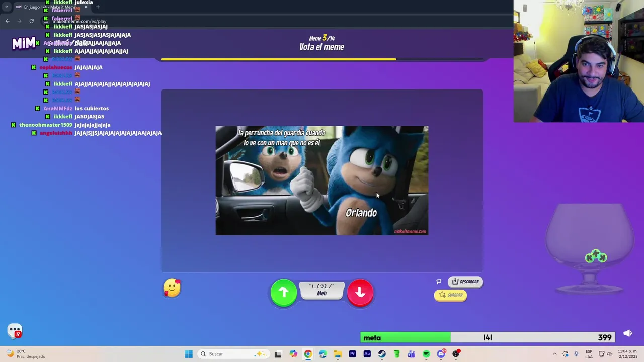Click the yellow GUARDAR save button
This screenshot has width=644, height=362.
click(x=450, y=295)
